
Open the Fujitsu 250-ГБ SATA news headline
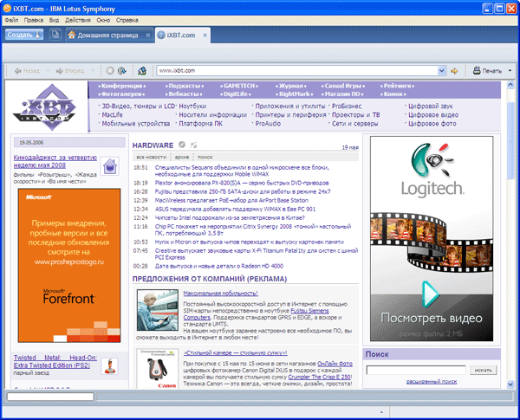(243, 191)
